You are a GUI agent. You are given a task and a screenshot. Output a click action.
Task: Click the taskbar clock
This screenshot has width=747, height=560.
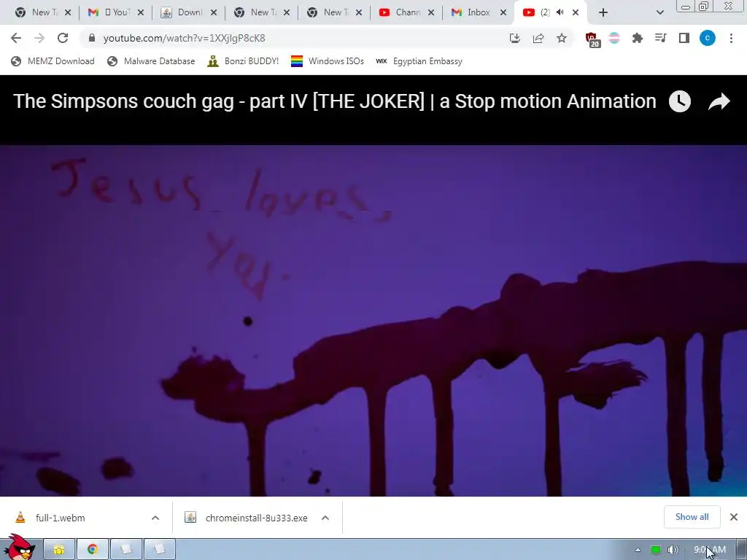point(709,550)
